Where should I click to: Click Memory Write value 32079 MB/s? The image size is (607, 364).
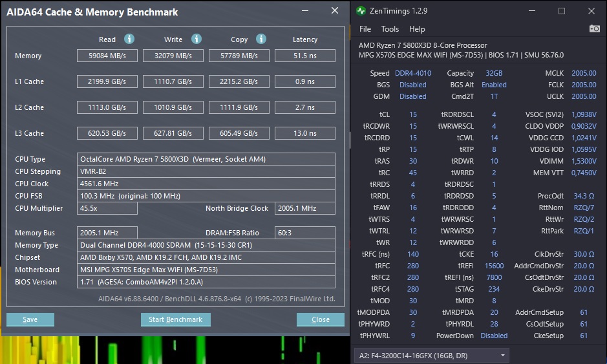[173, 56]
